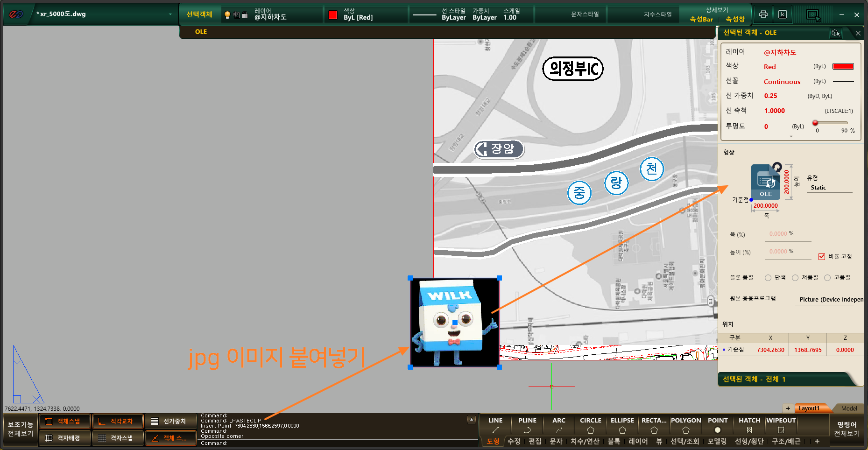
Task: Click the print icon
Action: pyautogui.click(x=763, y=14)
